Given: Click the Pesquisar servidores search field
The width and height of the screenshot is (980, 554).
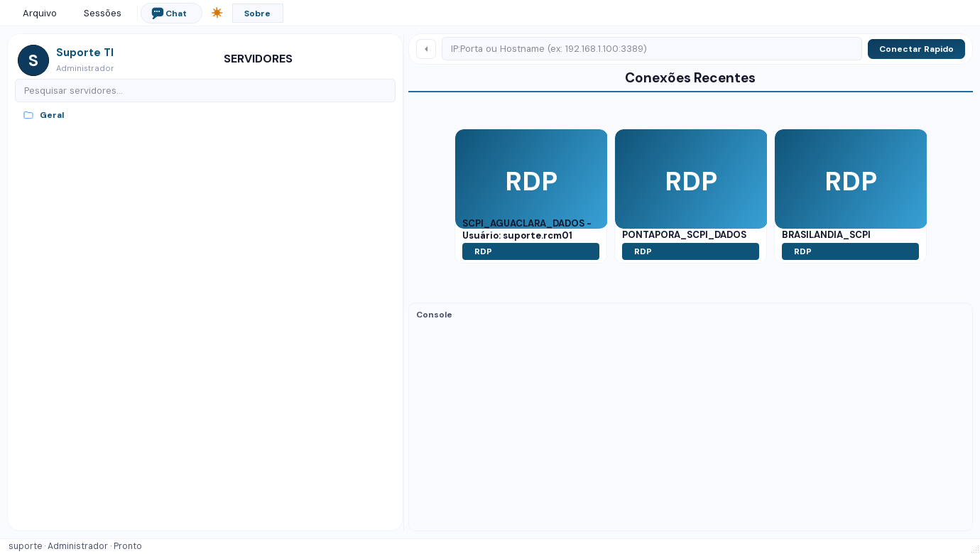Looking at the screenshot, I should [205, 91].
